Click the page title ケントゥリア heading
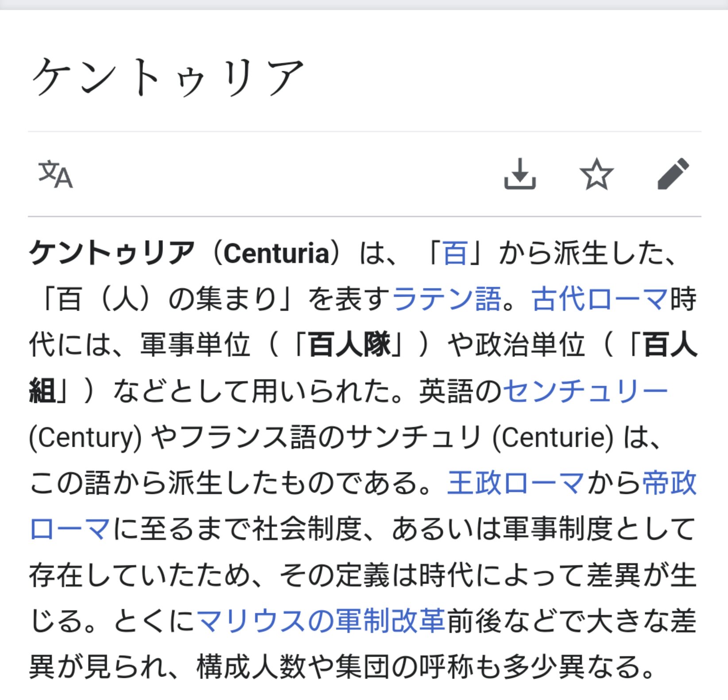 click(167, 77)
